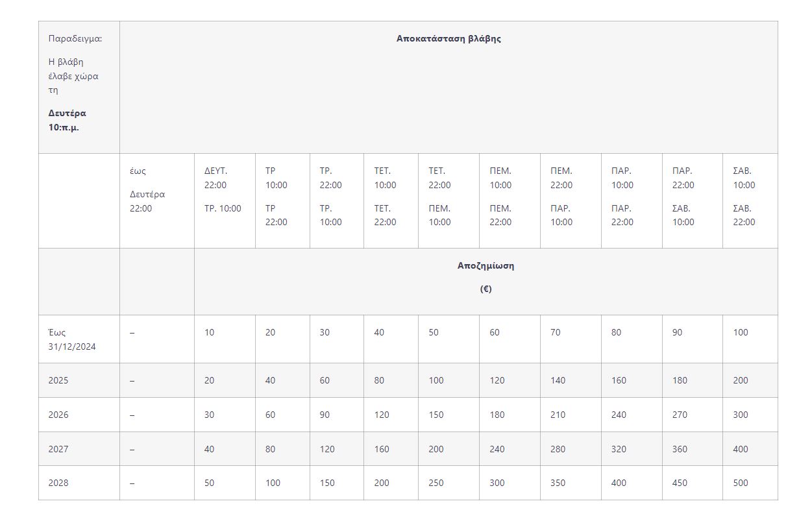Click the Δευτέρα 10:π.μ. example text

pyautogui.click(x=67, y=120)
